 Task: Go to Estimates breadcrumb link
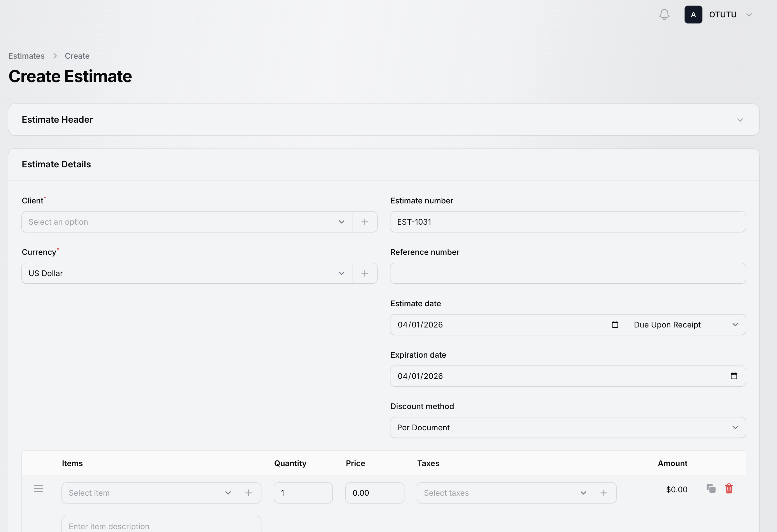click(27, 56)
